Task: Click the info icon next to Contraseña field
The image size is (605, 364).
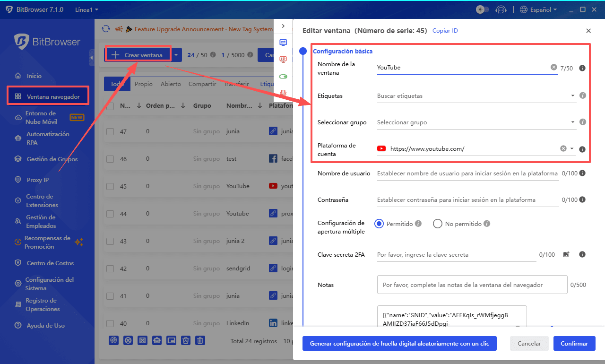Action: [582, 200]
